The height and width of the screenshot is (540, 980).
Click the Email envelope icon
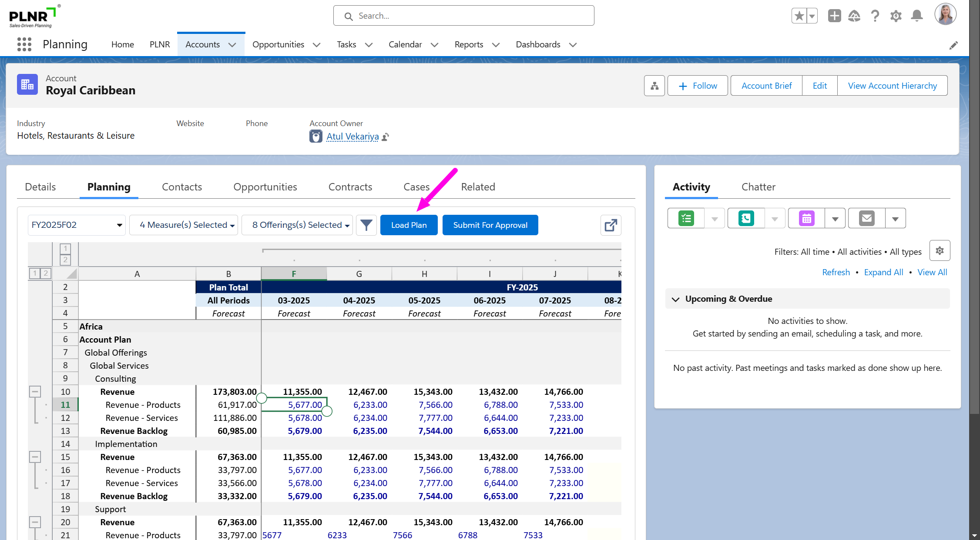point(866,218)
